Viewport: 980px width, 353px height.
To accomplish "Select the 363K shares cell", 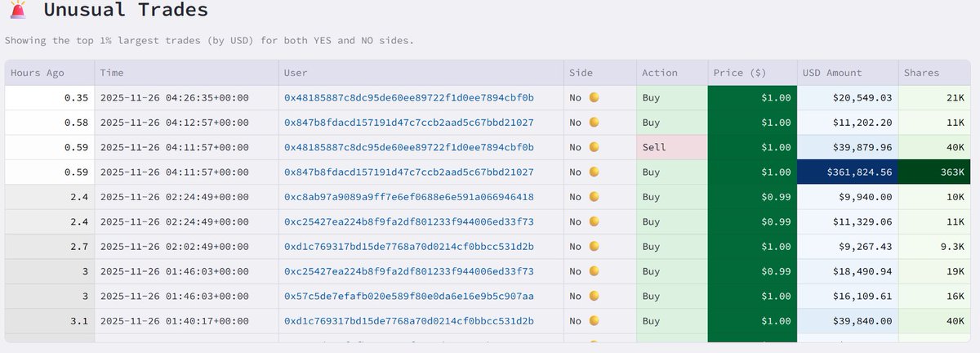I will coord(937,172).
